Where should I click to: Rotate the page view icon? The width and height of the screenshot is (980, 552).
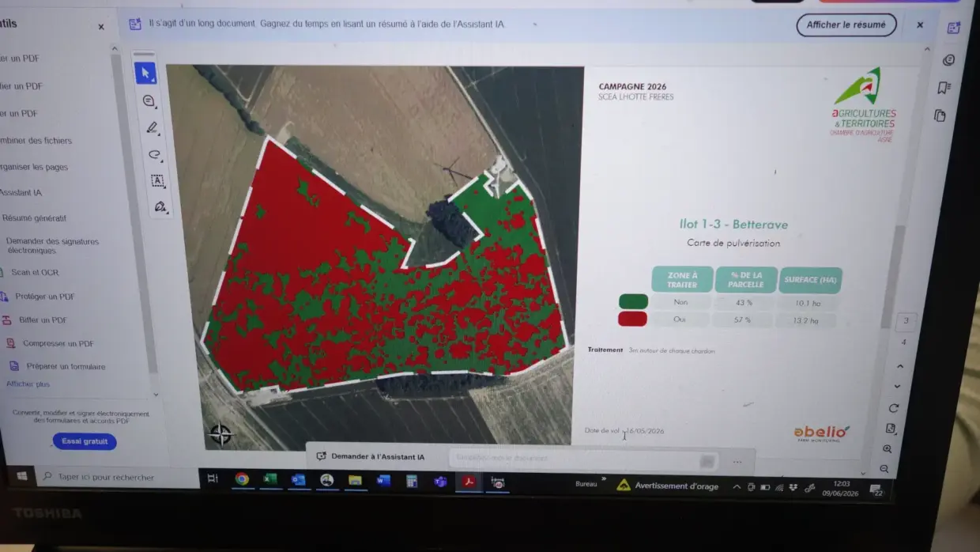click(x=894, y=408)
